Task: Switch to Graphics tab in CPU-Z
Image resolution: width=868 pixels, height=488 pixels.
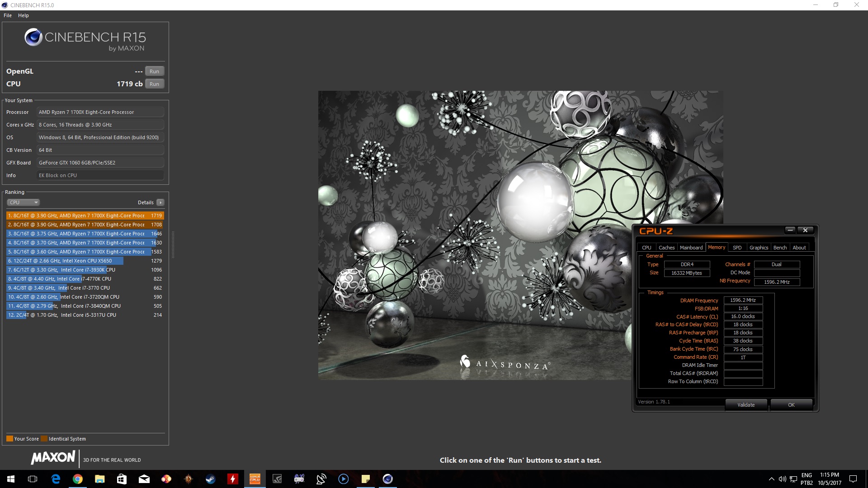Action: click(x=759, y=248)
